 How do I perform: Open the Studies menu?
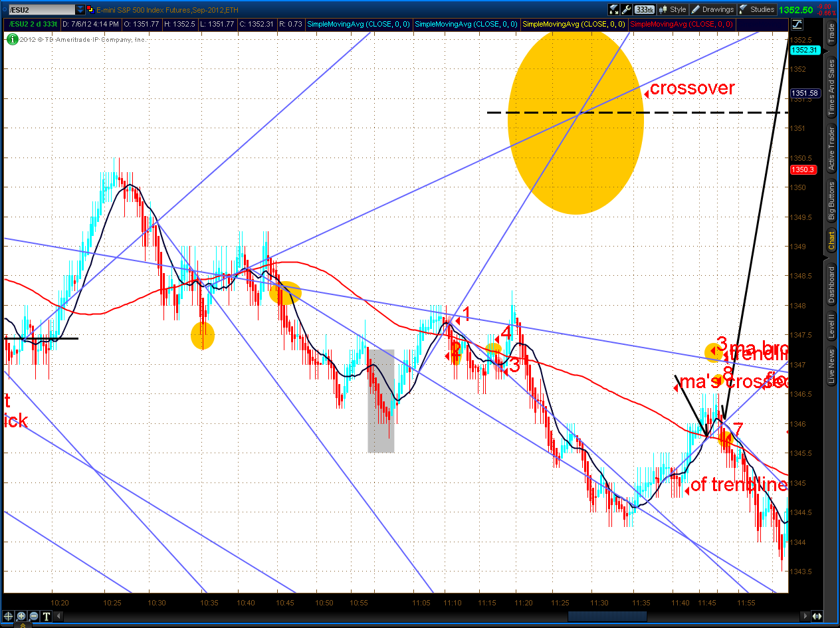757,9
